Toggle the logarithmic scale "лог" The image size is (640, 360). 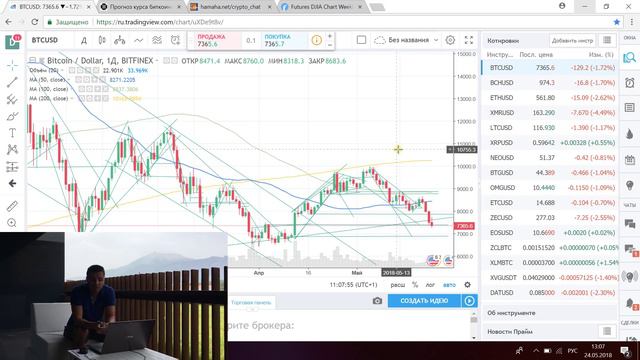[x=430, y=284]
